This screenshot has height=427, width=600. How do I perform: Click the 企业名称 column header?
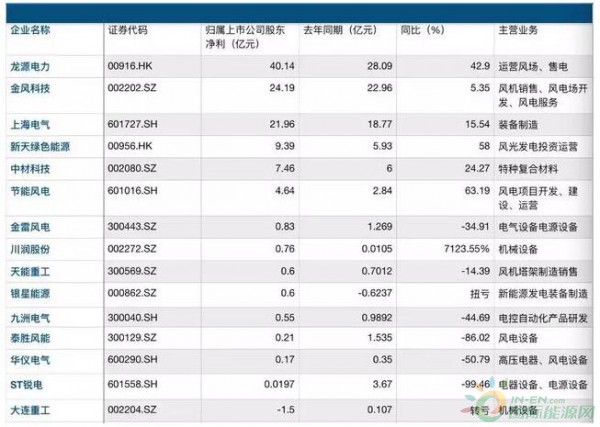[x=28, y=30]
